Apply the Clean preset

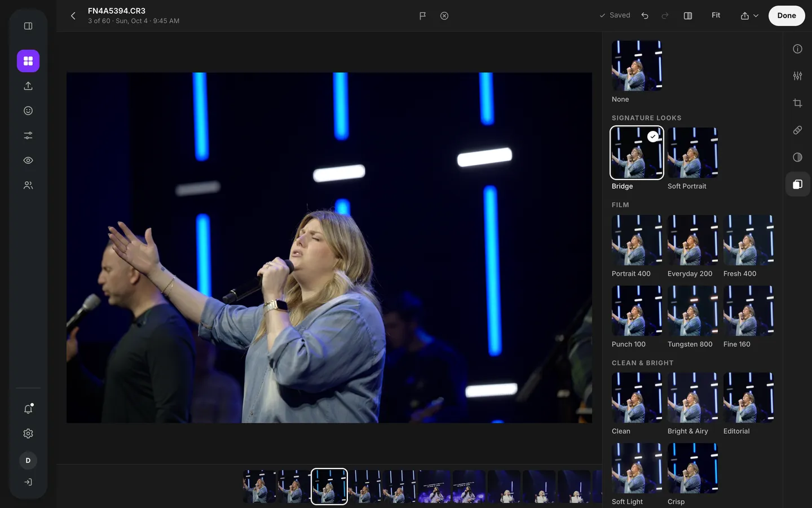coord(637,397)
